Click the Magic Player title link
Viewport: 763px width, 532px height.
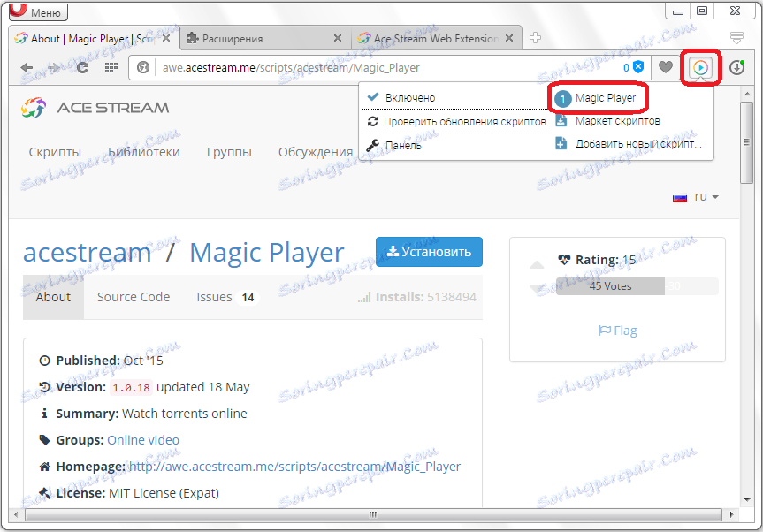click(267, 253)
